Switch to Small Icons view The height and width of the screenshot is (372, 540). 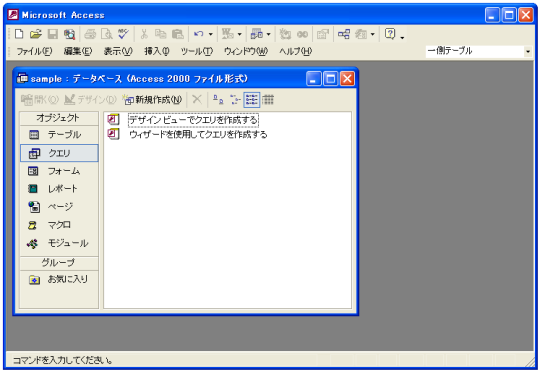click(235, 100)
